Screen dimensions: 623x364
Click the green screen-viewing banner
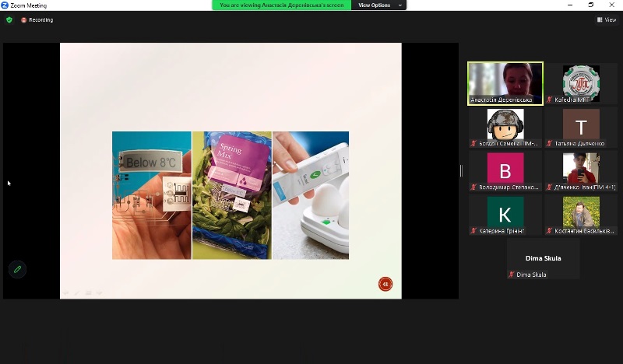click(281, 5)
